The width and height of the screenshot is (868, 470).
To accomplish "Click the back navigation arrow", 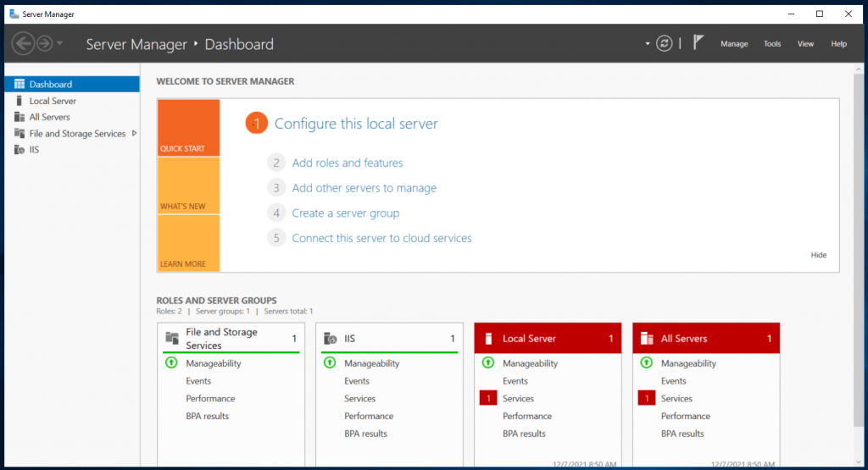I will click(23, 44).
